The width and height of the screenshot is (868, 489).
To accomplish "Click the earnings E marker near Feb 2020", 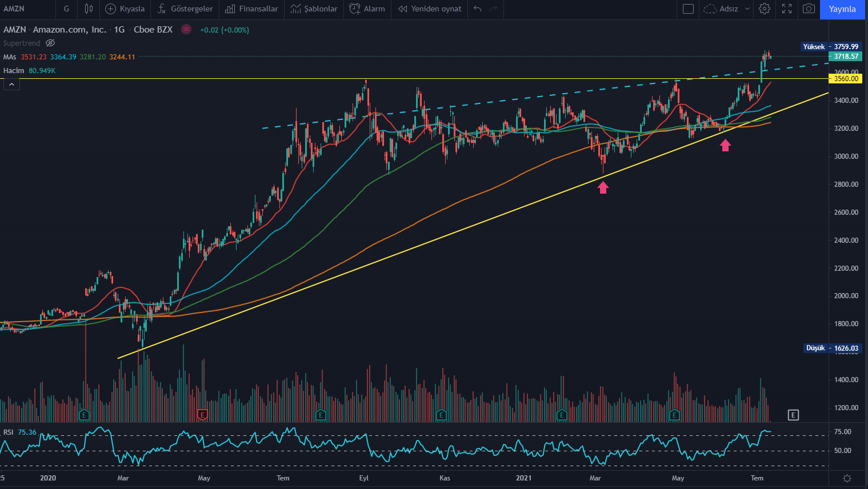I will point(84,415).
